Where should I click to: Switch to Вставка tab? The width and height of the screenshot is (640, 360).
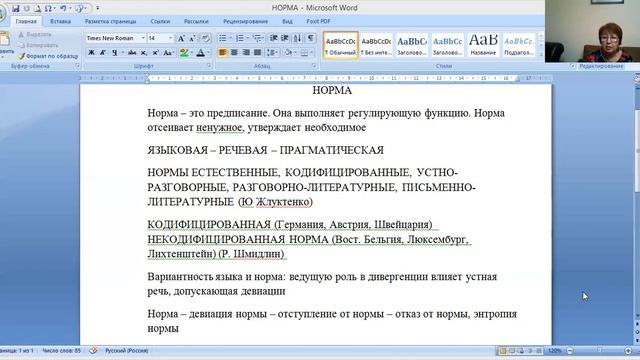click(60, 21)
